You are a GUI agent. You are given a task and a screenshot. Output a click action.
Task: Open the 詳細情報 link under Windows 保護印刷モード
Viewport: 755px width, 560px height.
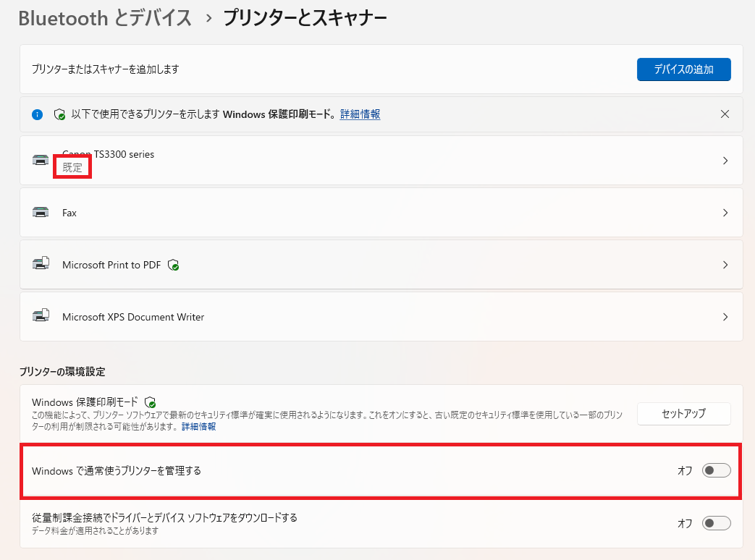(x=198, y=426)
